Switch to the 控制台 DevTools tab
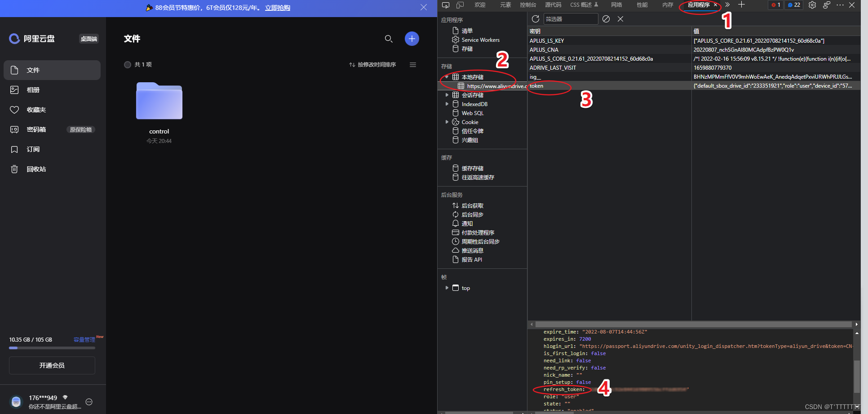The height and width of the screenshot is (414, 868). pos(528,5)
